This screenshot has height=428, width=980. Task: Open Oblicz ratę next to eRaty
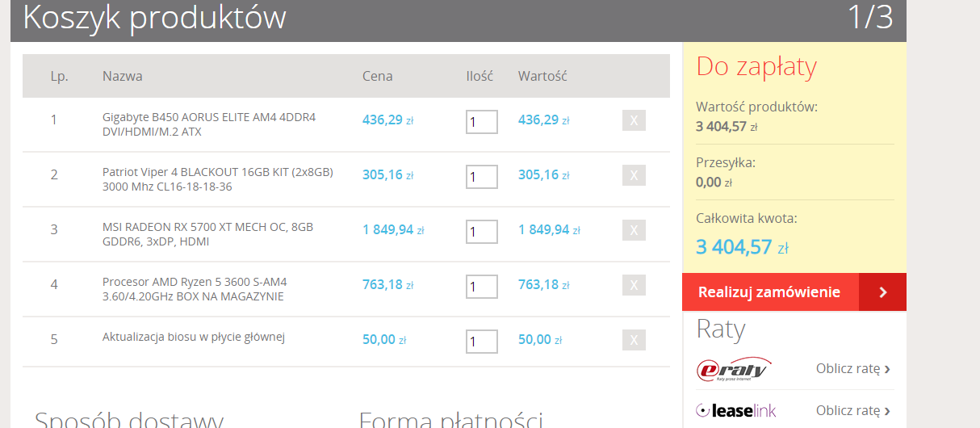click(x=852, y=369)
